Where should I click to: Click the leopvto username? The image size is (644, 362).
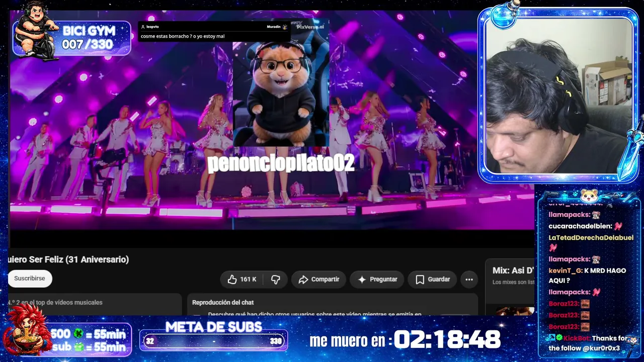152,27
